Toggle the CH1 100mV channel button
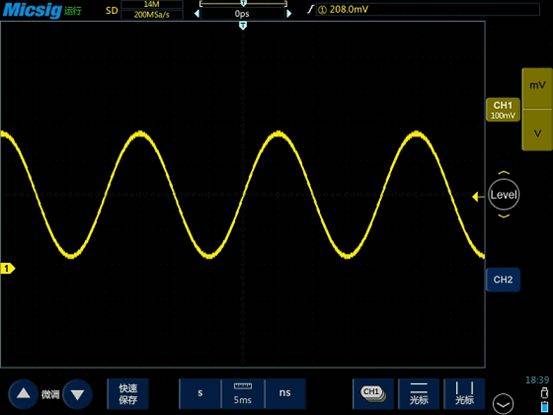 coord(503,110)
